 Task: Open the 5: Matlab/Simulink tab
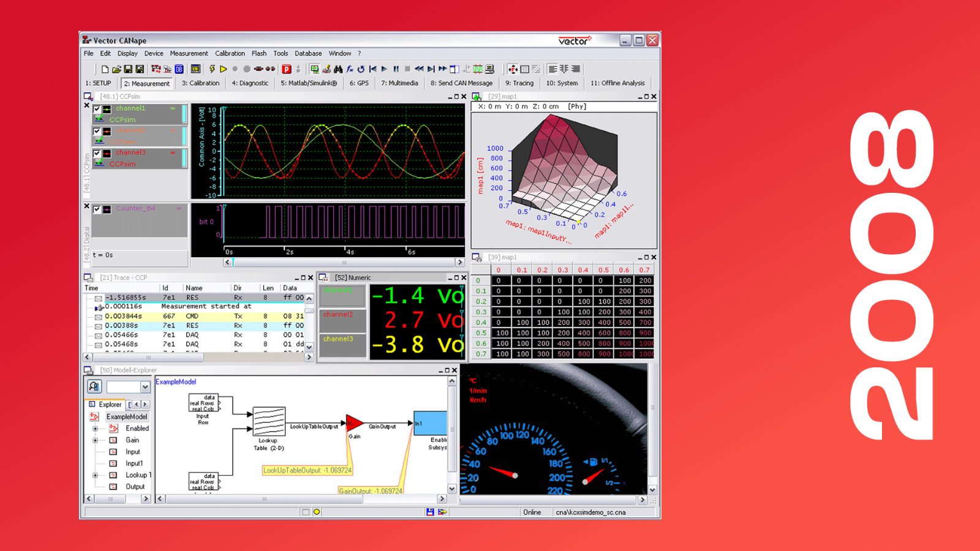309,83
